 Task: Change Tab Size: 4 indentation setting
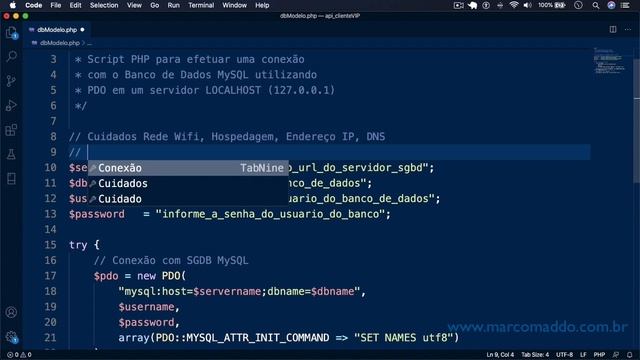click(x=535, y=355)
